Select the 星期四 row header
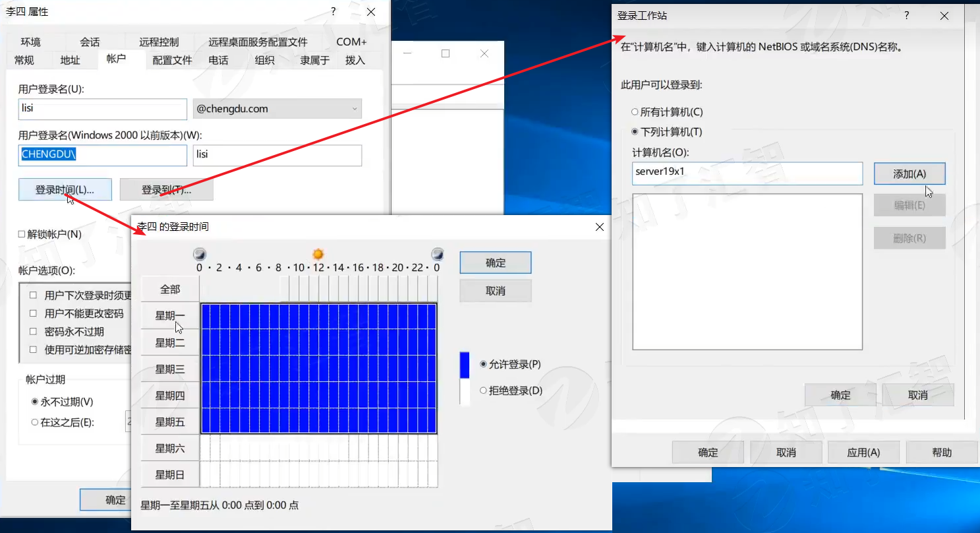 170,395
